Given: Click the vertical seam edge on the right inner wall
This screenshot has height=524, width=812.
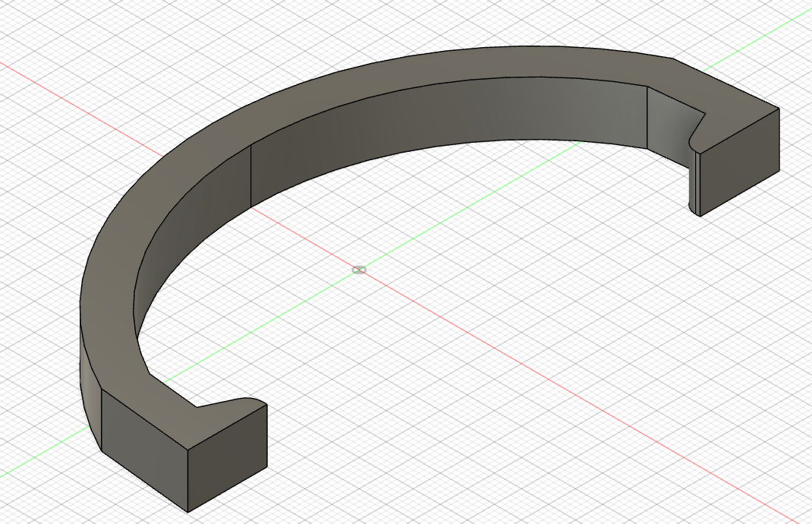Looking at the screenshot, I should coord(647,117).
